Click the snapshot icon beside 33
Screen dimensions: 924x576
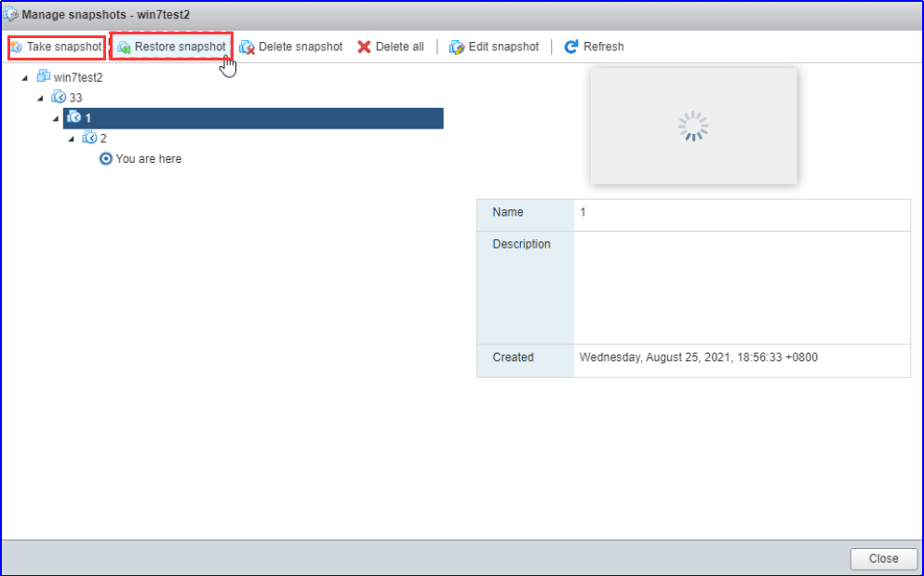coord(59,97)
